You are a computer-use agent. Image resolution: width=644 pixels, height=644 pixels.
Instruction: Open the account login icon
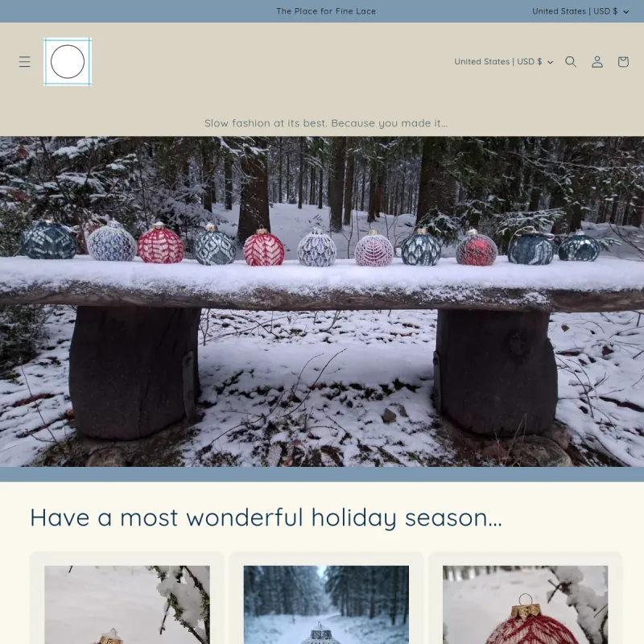tap(597, 62)
